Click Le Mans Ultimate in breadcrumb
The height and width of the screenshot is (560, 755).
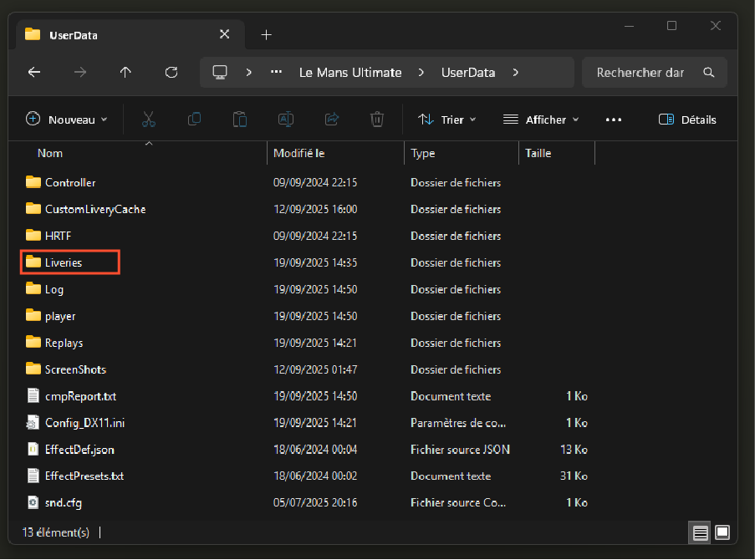pyautogui.click(x=350, y=73)
